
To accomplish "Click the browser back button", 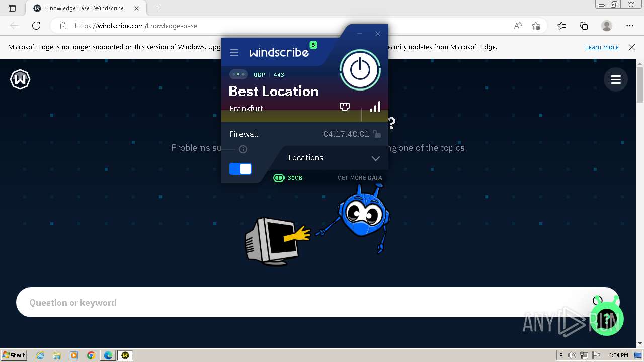I will tap(14, 26).
